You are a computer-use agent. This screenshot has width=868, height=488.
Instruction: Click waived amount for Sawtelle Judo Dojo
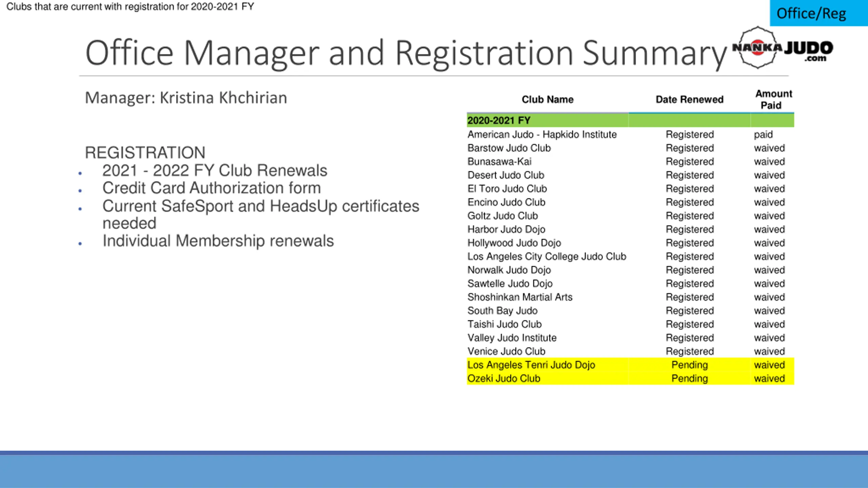(x=769, y=284)
